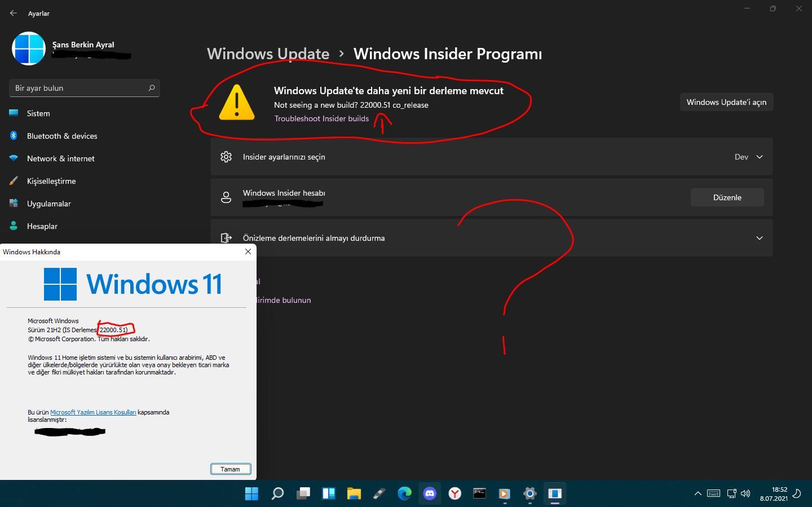Open Microsoft Yazılım Lisans Koşulları link
This screenshot has height=507, width=812.
[93, 412]
